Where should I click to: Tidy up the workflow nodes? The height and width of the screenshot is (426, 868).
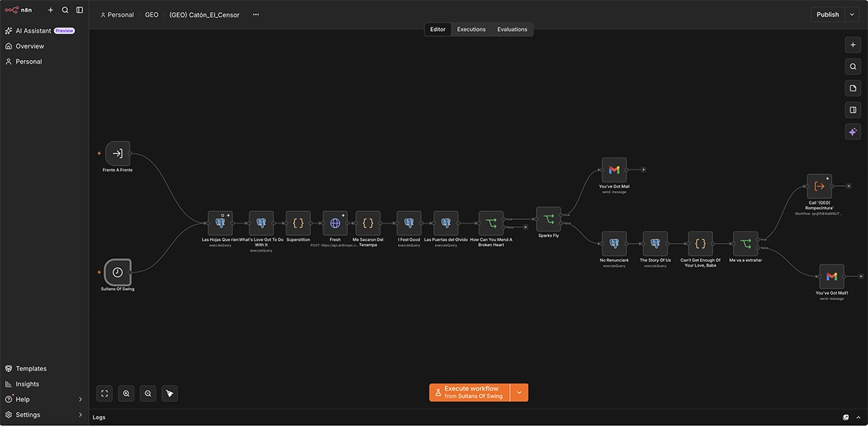point(170,393)
